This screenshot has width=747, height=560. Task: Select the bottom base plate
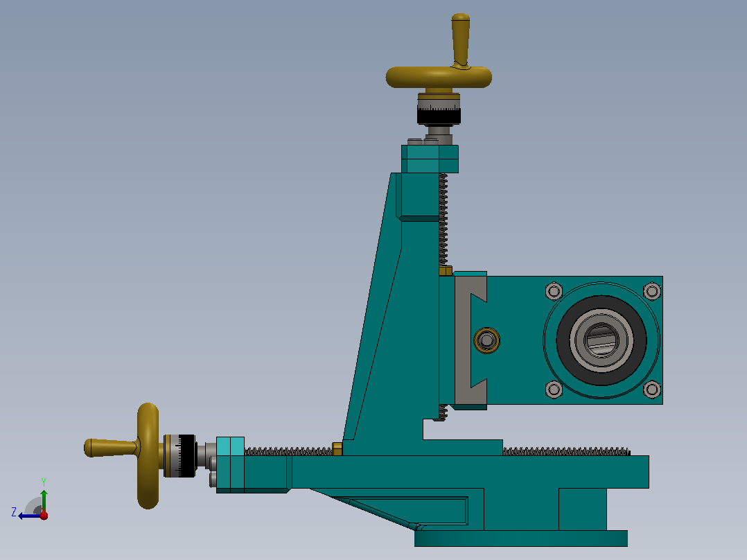520,539
